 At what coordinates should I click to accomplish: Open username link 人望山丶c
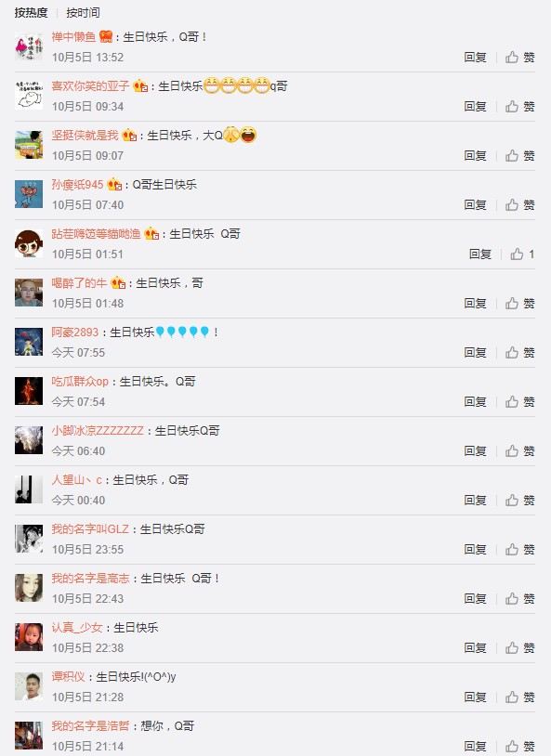point(77,480)
